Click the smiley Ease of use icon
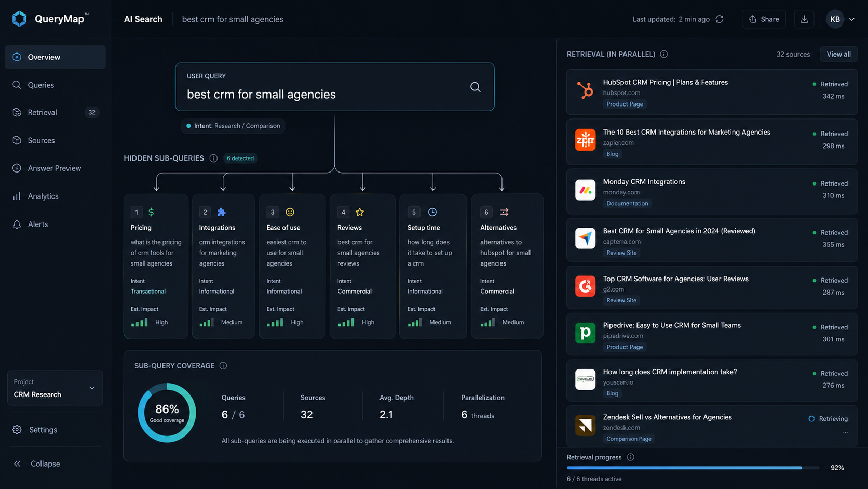The height and width of the screenshot is (489, 868). pos(290,212)
